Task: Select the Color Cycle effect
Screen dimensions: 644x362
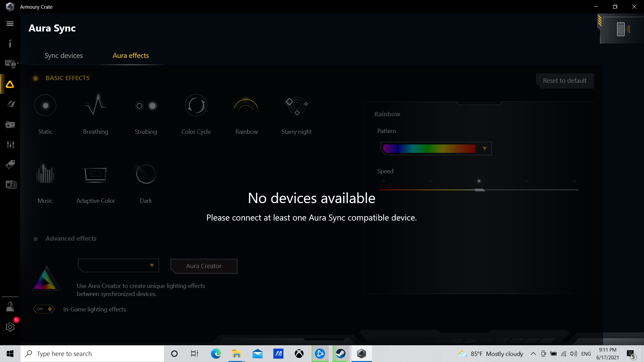Action: click(x=196, y=115)
